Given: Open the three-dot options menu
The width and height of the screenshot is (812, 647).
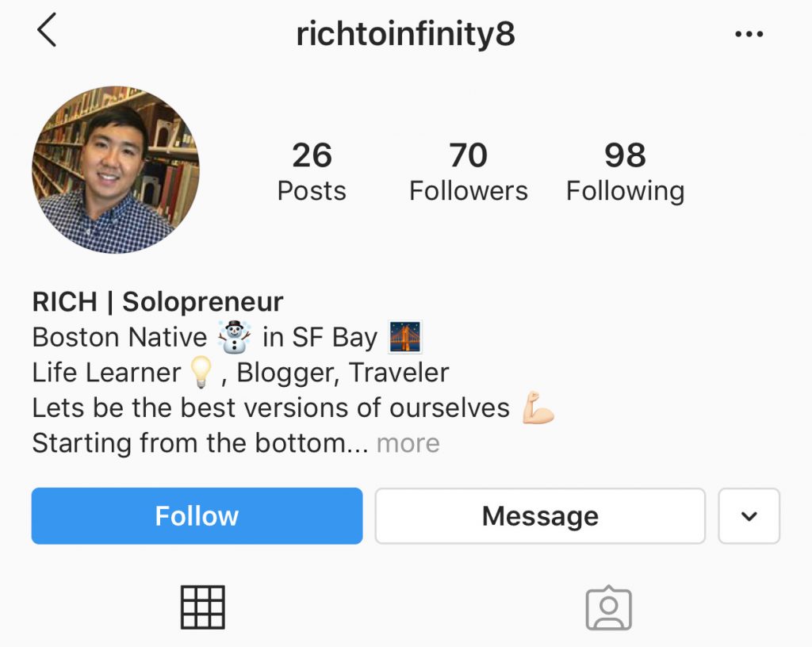Looking at the screenshot, I should point(749,33).
